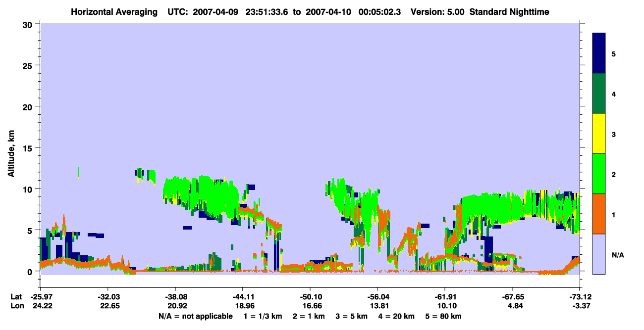The image size is (644, 330).
Task: Click the y-axis tick label 25
Action: pos(29,65)
